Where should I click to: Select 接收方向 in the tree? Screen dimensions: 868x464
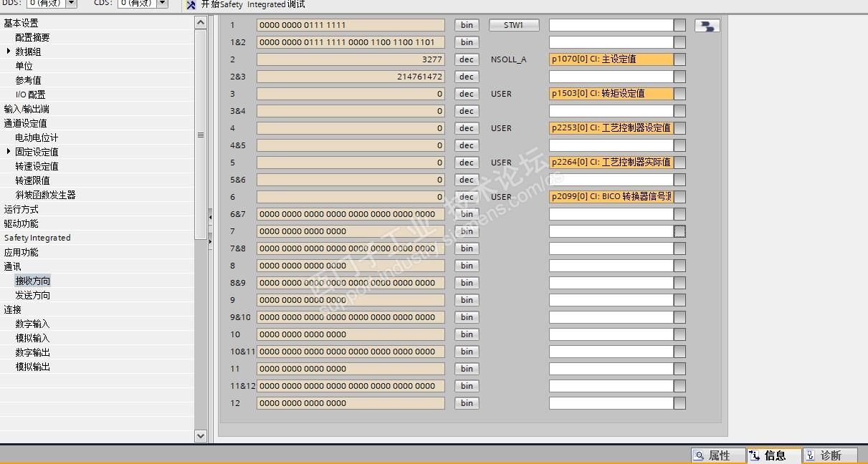click(33, 281)
